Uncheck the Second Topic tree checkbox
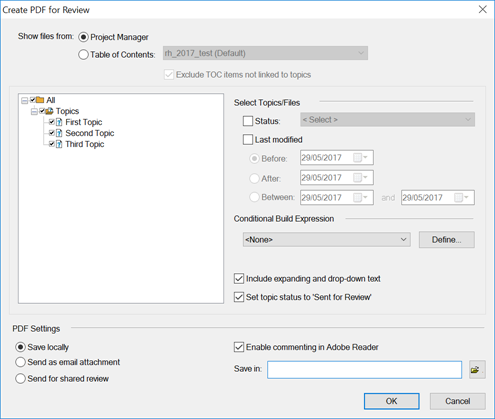495x419 pixels. coord(52,133)
